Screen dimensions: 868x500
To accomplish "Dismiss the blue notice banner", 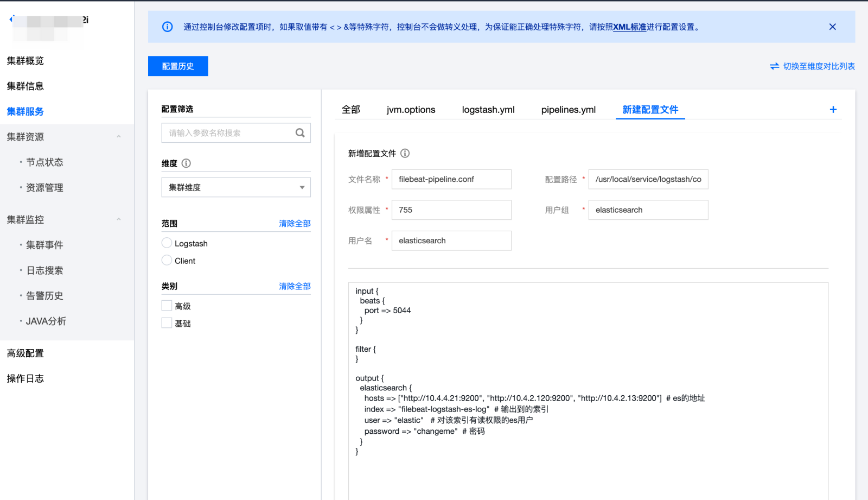I will pyautogui.click(x=832, y=27).
